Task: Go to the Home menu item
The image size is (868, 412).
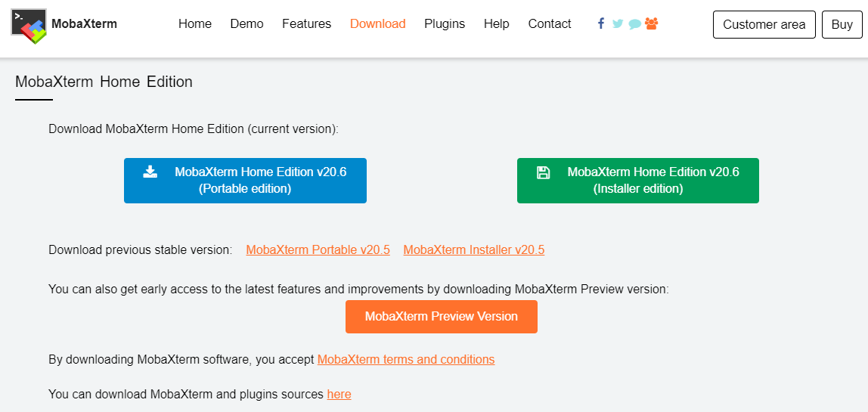Action: (195, 23)
